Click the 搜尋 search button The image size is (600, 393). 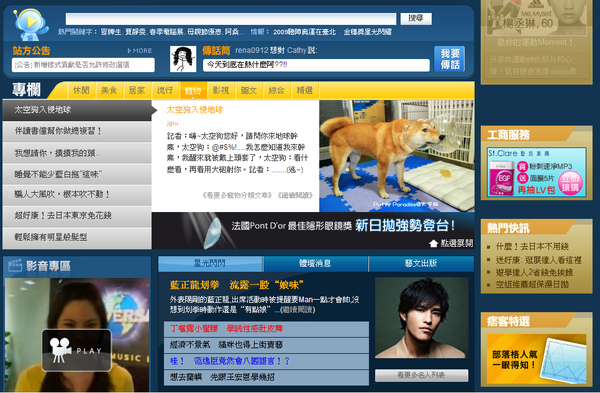[416, 18]
